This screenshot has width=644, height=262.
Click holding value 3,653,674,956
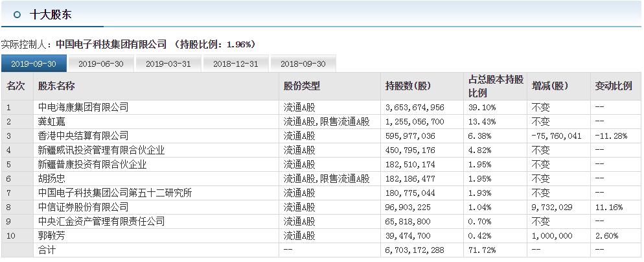click(x=415, y=108)
